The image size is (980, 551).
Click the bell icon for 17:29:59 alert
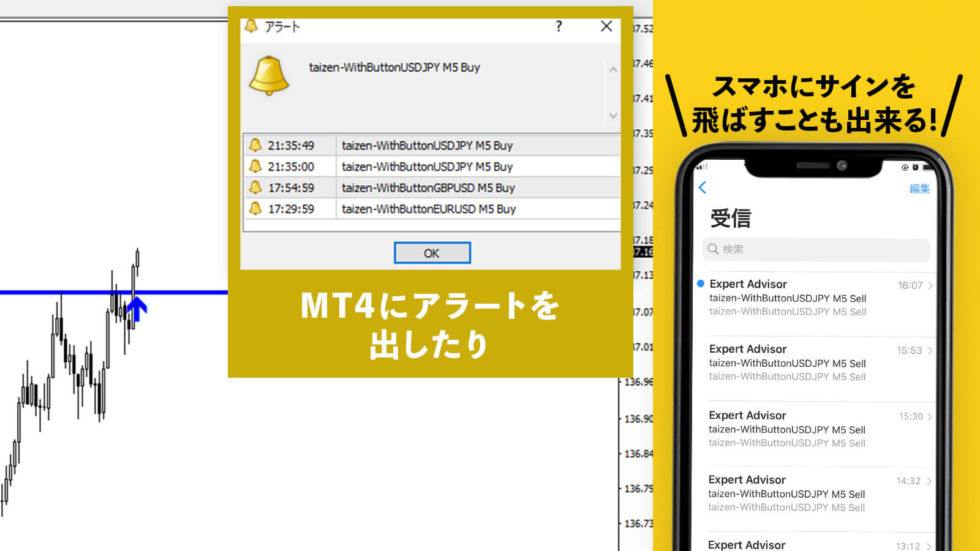click(x=255, y=209)
